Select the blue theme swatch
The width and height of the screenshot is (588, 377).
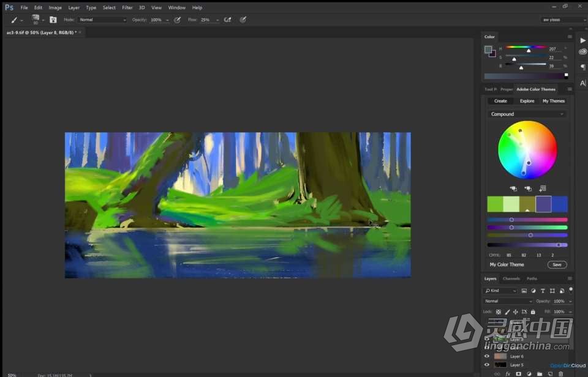tap(559, 204)
